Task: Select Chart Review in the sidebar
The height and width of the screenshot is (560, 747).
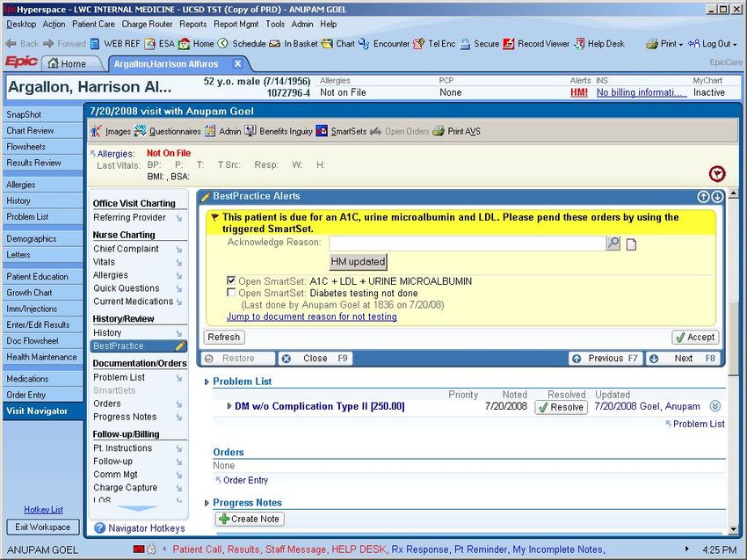Action: tap(42, 131)
